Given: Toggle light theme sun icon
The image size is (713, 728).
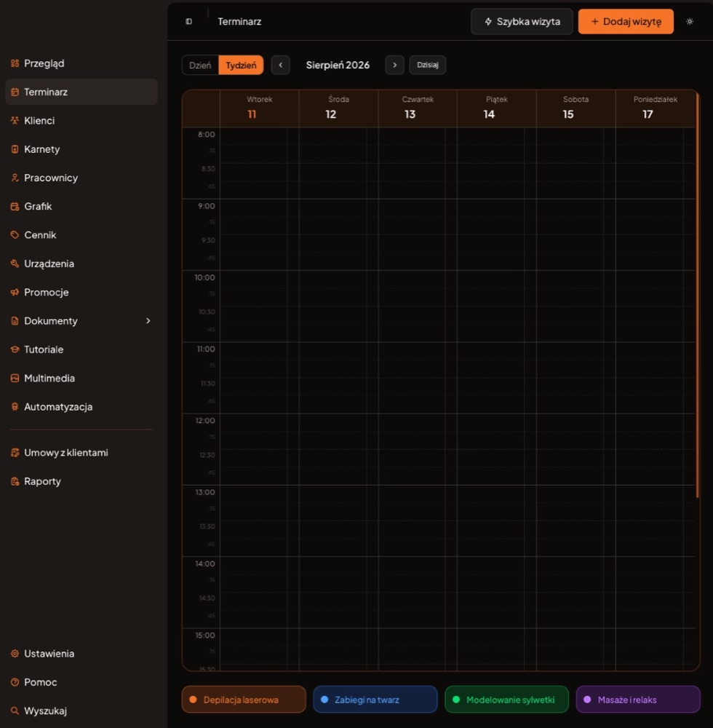Looking at the screenshot, I should click(x=690, y=21).
